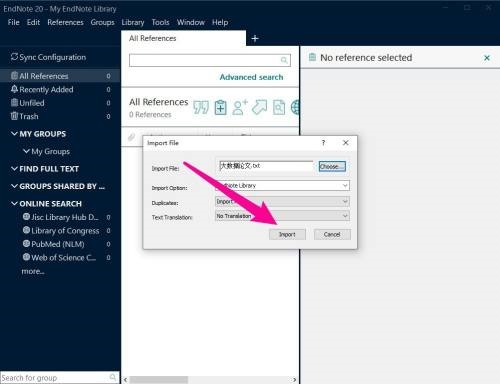Open the Trash group
Image resolution: width=500 pixels, height=384 pixels.
pos(60,116)
